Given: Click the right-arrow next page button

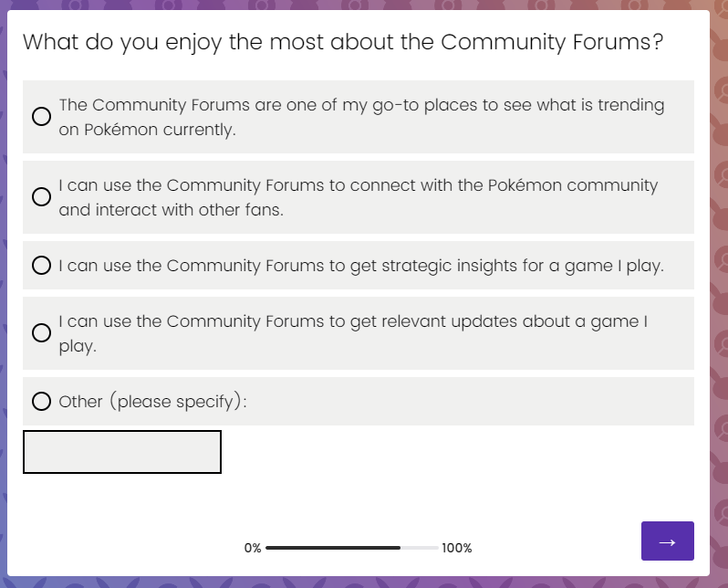Looking at the screenshot, I should (667, 541).
